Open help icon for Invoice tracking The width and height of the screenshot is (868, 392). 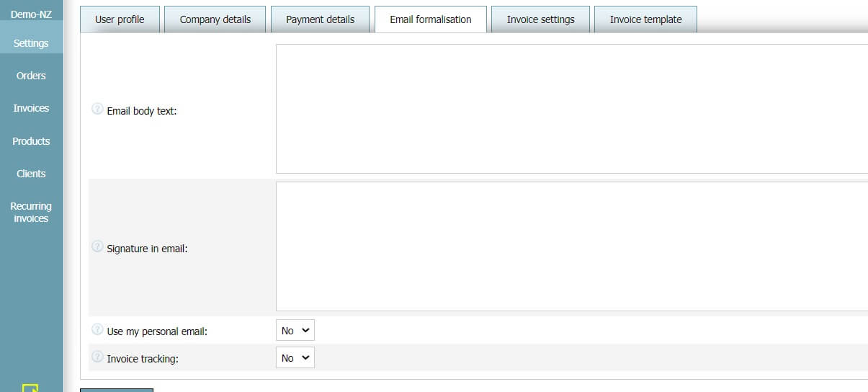pos(97,357)
